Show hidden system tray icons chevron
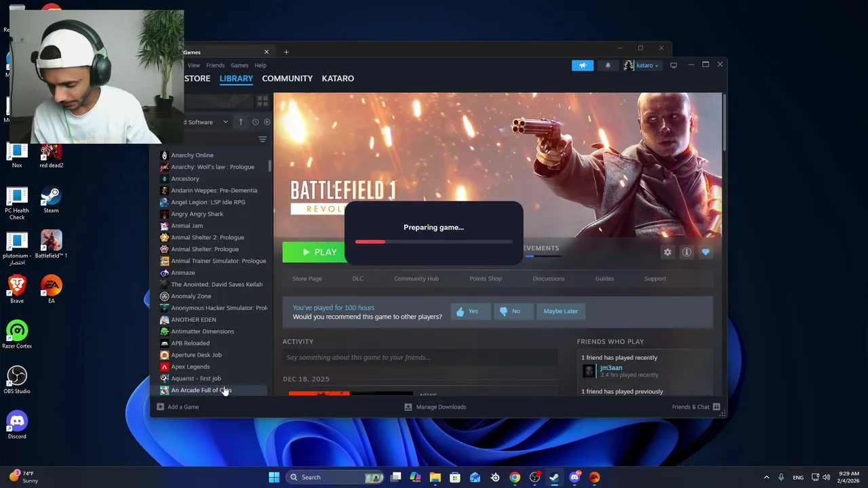 pos(766,477)
